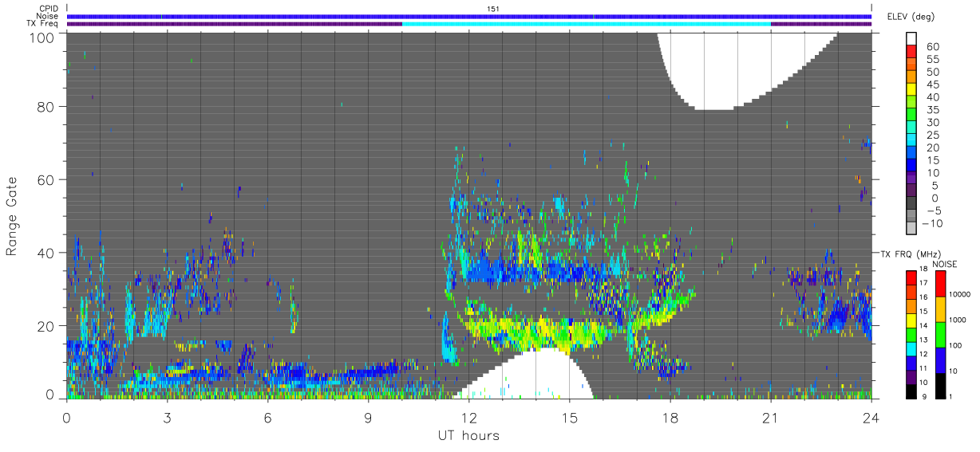Click the blue Noise bar above the plot
The width and height of the screenshot is (980, 452).
click(468, 16)
